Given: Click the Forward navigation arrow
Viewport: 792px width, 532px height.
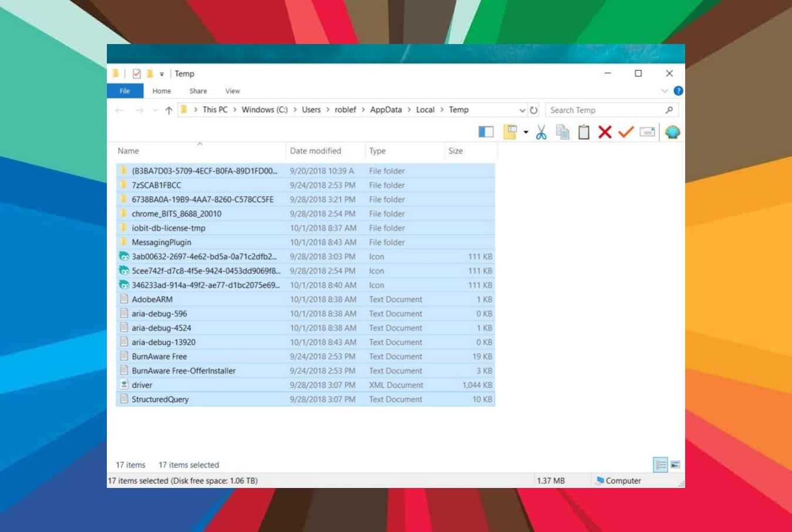Looking at the screenshot, I should (x=139, y=110).
